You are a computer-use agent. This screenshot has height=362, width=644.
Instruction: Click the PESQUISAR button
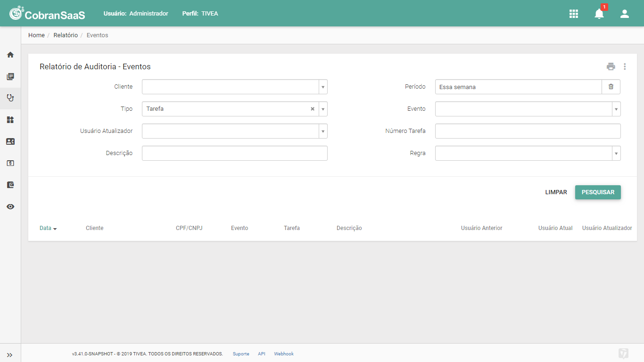point(598,192)
